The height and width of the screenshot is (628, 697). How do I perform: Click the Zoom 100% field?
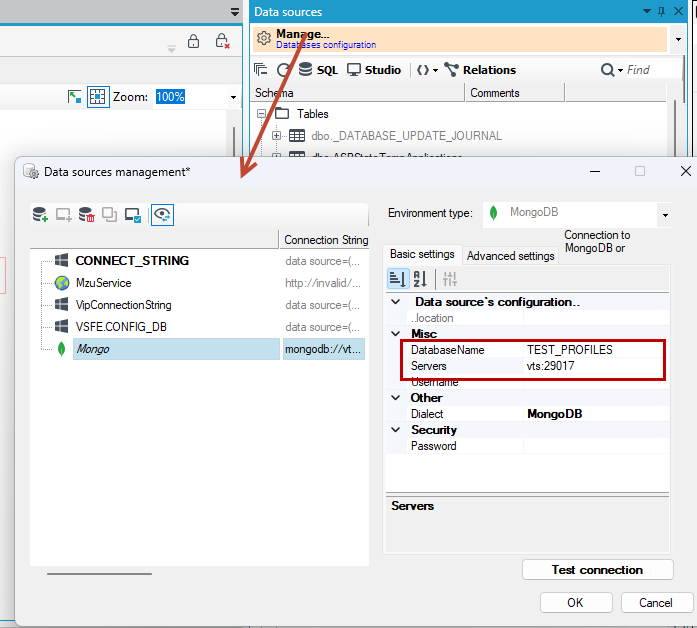coord(191,97)
